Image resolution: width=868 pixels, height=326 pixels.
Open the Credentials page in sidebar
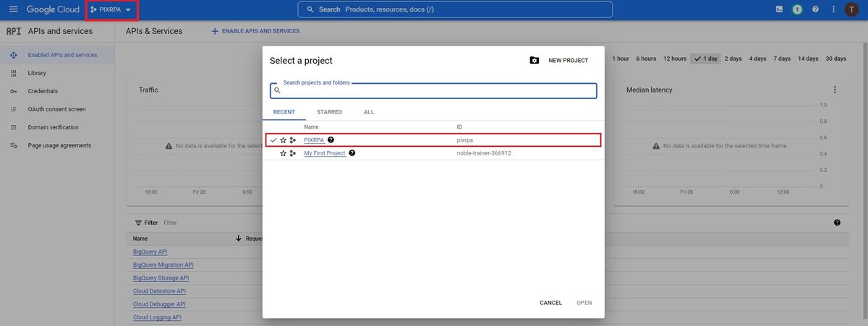(x=43, y=91)
